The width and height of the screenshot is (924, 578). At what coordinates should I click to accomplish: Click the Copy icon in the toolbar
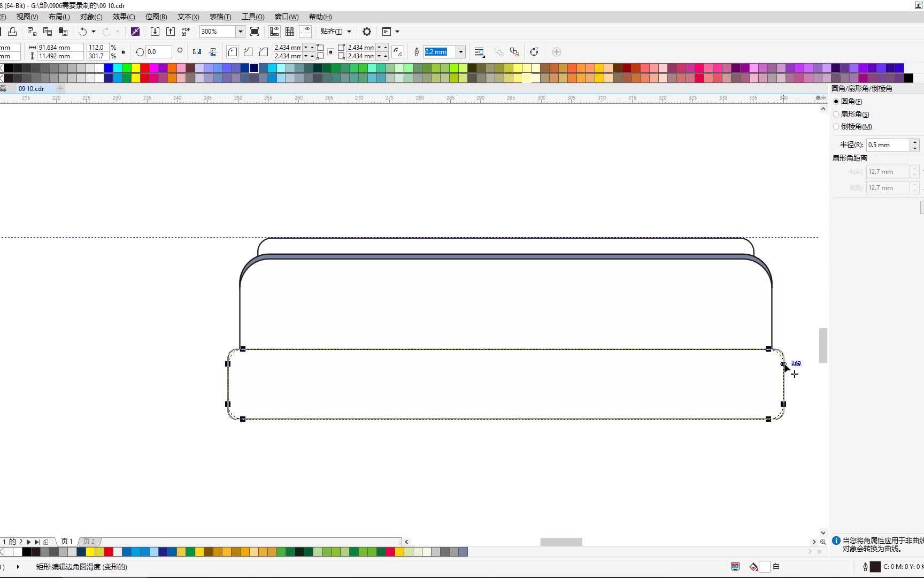click(47, 32)
